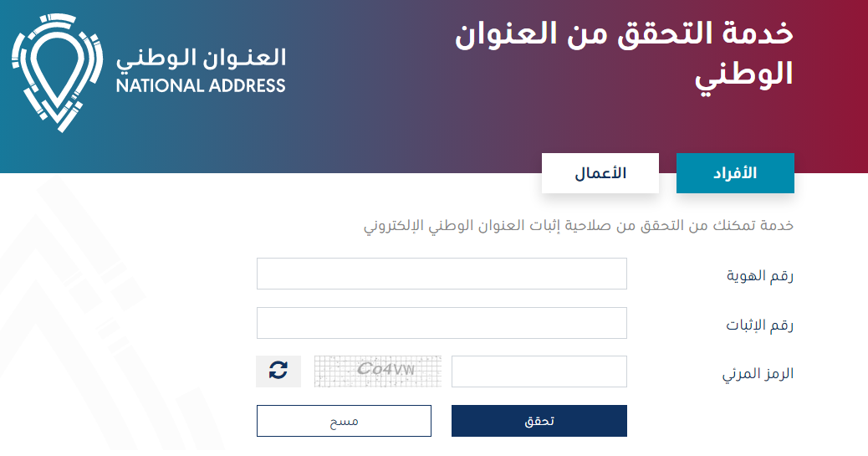
Task: Click the NATIONAL ADDRESS English logo text
Action: point(201,86)
